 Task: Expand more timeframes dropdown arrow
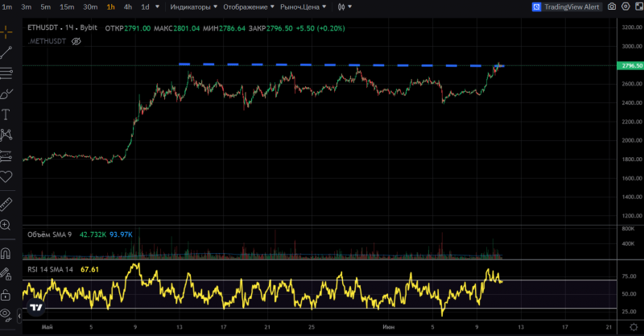[x=157, y=6]
